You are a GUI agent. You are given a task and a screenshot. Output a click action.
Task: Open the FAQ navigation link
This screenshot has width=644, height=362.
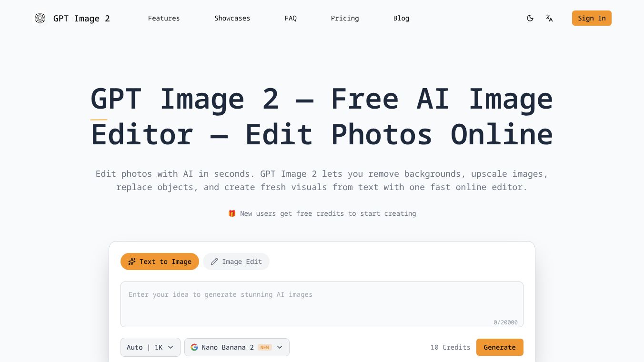(x=291, y=19)
